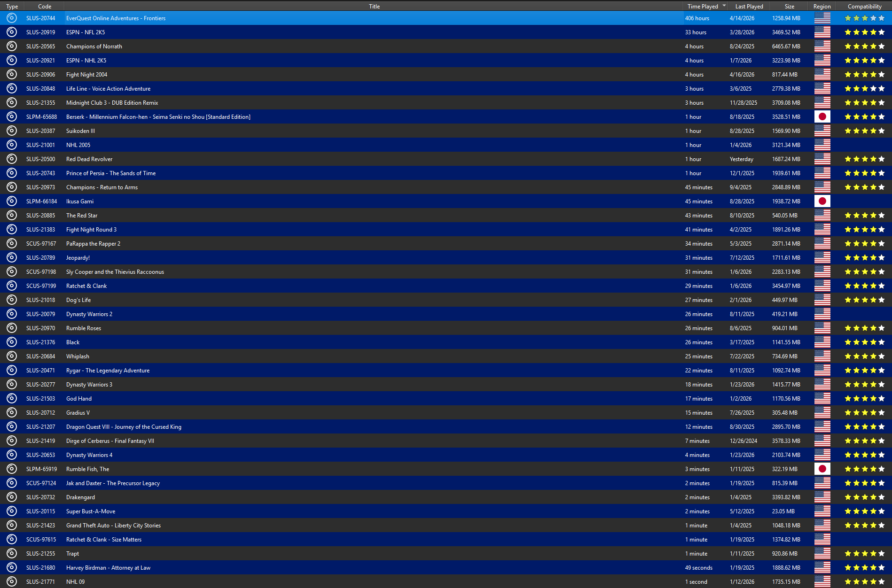The width and height of the screenshot is (892, 588).
Task: Select the code 'SLPM-65688'
Action: pos(41,116)
